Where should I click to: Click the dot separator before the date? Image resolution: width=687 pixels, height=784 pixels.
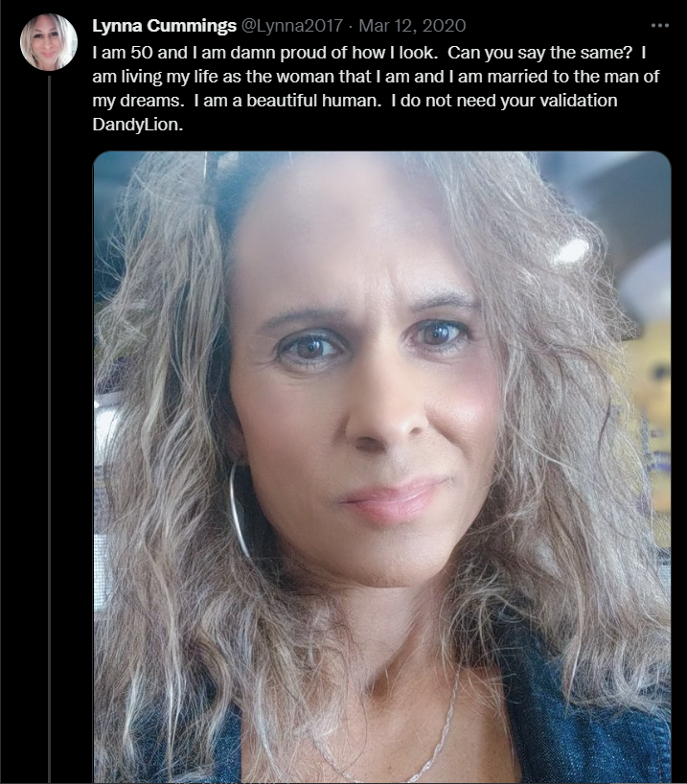[x=351, y=26]
